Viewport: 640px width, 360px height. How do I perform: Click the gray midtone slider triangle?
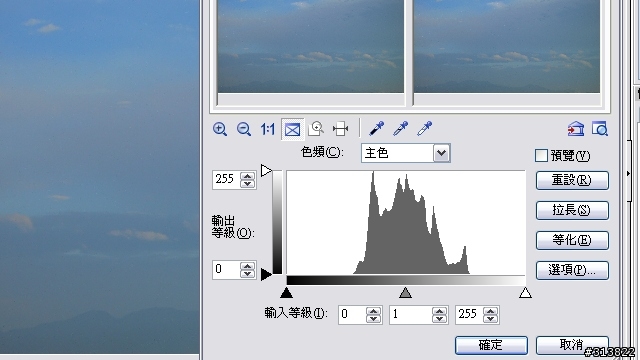coord(405,292)
